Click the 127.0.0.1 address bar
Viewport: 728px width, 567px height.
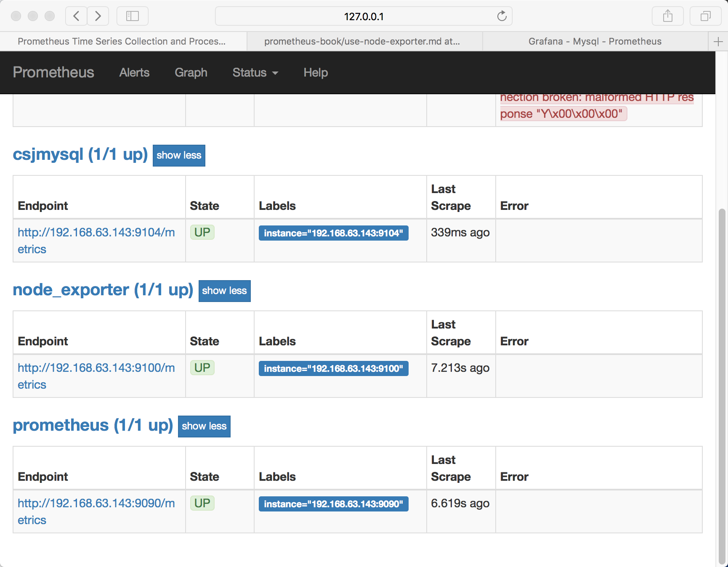364,16
